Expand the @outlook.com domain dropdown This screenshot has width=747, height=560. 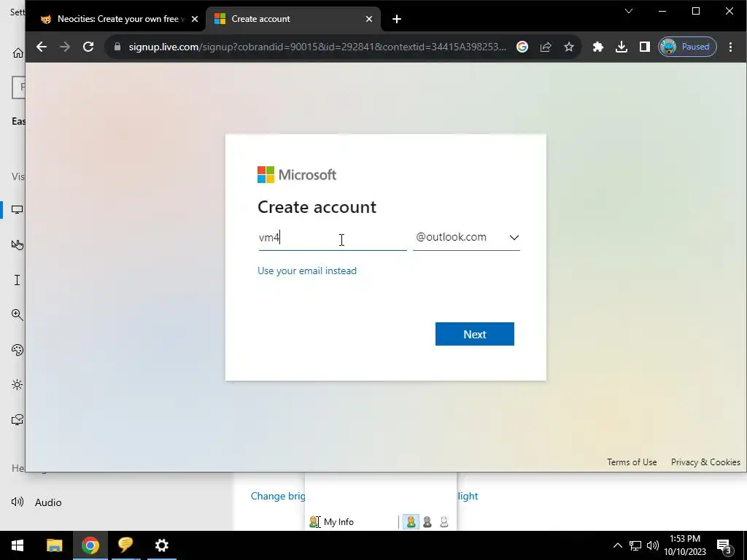[x=466, y=237]
